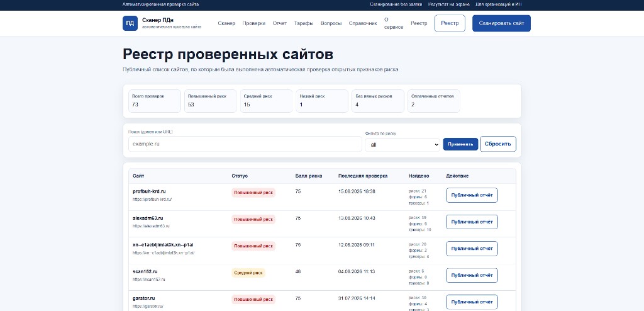Viewport: 644px width, 311px height.
Task: Click the Низкий риск stat card
Action: point(322,101)
